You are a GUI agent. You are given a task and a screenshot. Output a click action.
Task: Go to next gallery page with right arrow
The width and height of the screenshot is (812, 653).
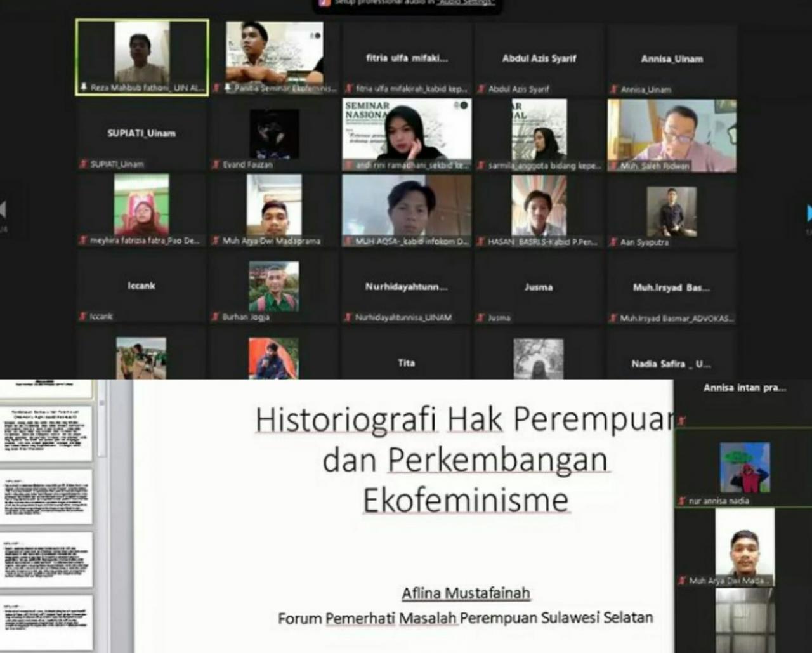(x=808, y=213)
